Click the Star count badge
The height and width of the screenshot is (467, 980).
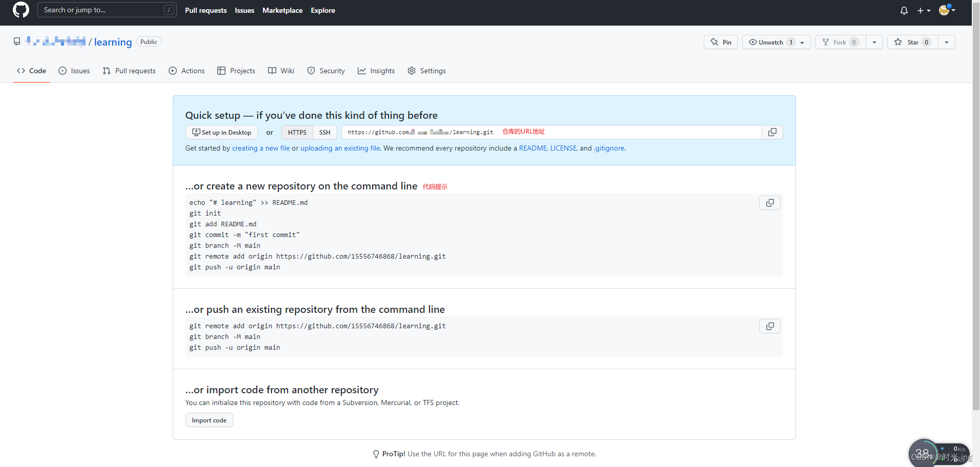(x=926, y=42)
